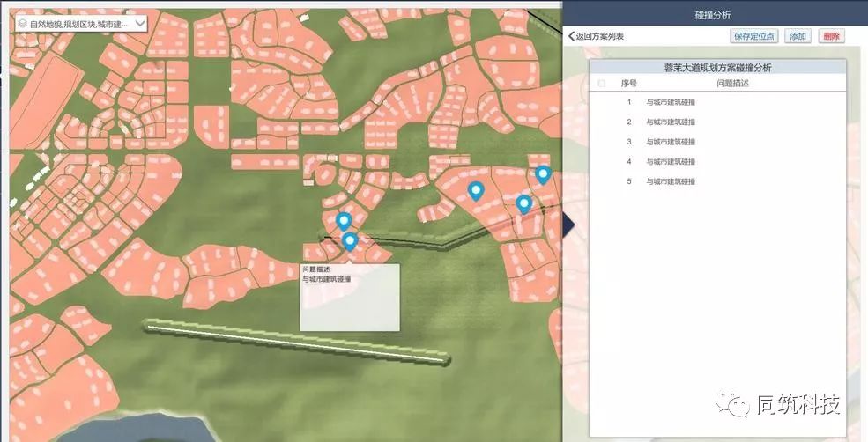Select collision row 3 in the list
Image resolution: width=868 pixels, height=442 pixels.
[670, 142]
